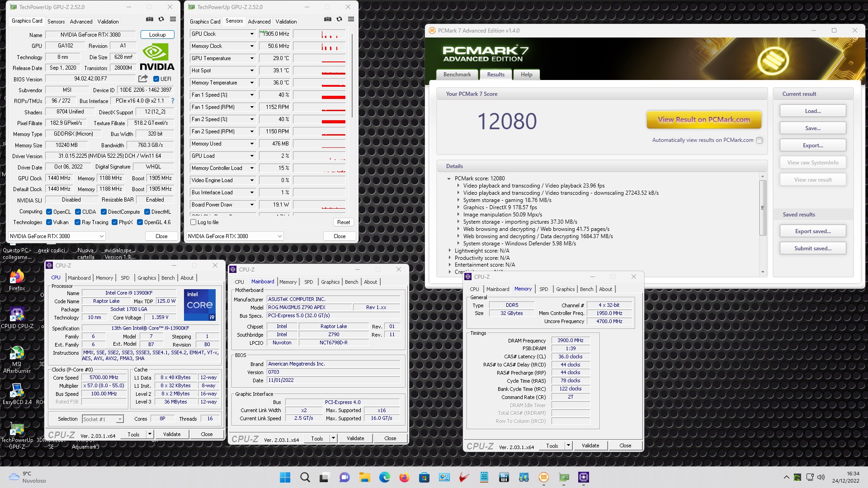Open Task View in taskbar

325,477
